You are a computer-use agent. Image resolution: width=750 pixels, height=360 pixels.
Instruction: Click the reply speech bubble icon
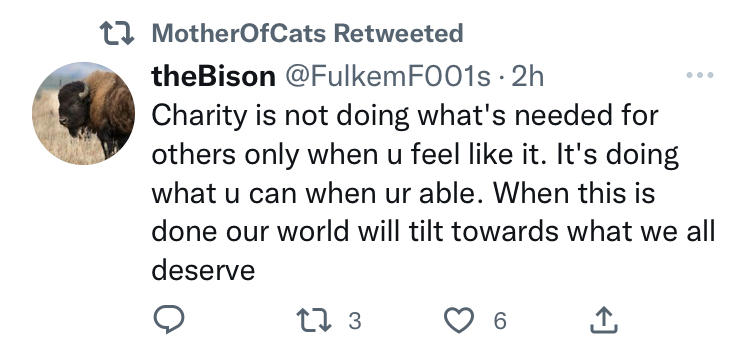point(169,319)
